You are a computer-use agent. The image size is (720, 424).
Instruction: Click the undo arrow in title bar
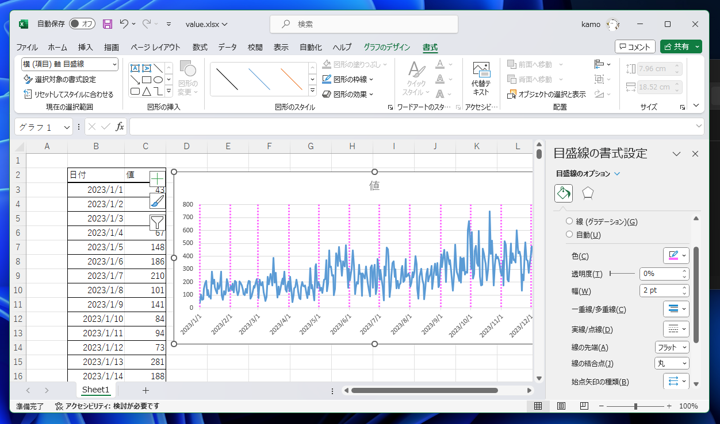pos(125,24)
